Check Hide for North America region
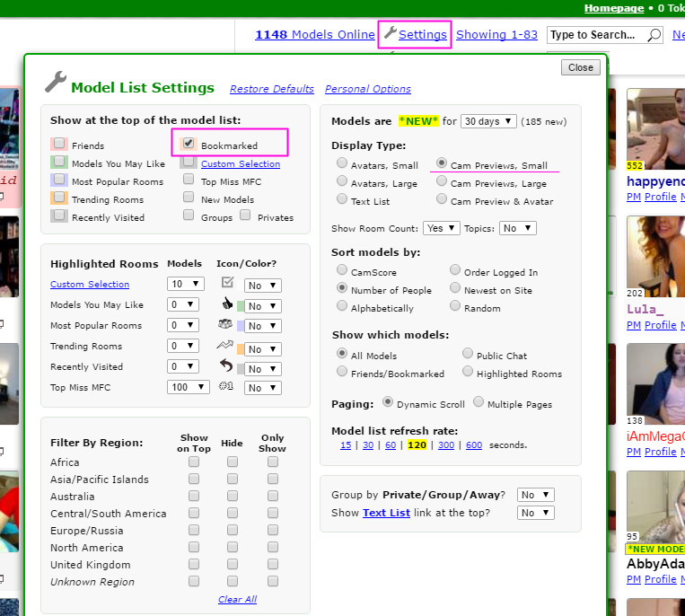 [233, 547]
